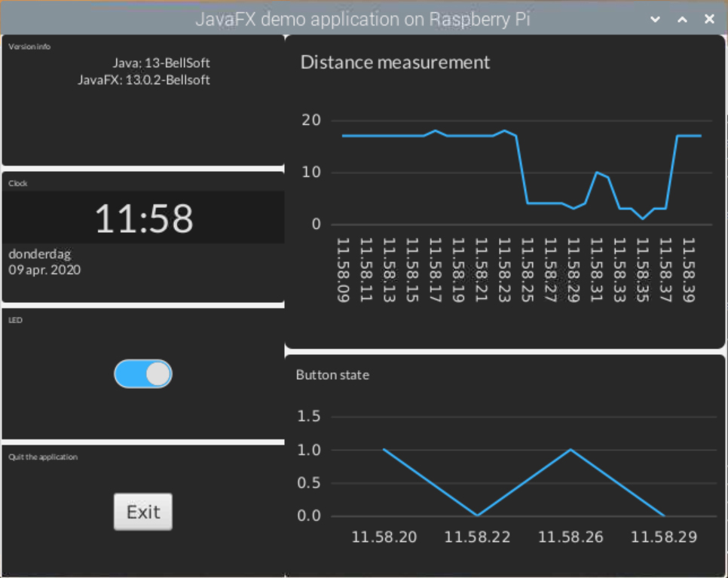This screenshot has width=728, height=578.
Task: Select the Clock panel label
Action: [x=17, y=182]
